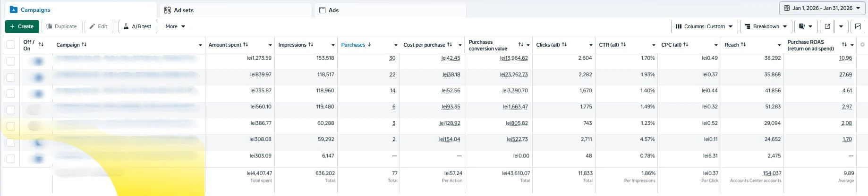
Task: Sort the Off/On column
Action: coord(41,45)
